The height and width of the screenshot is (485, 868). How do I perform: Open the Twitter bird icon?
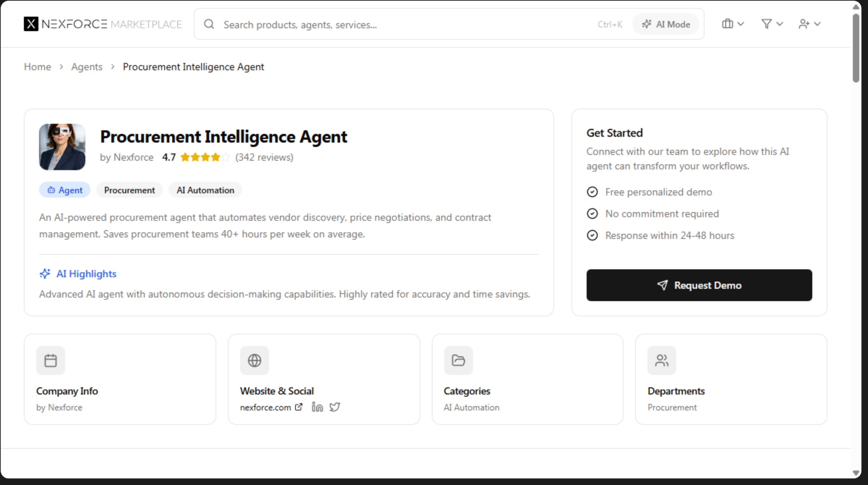(335, 407)
